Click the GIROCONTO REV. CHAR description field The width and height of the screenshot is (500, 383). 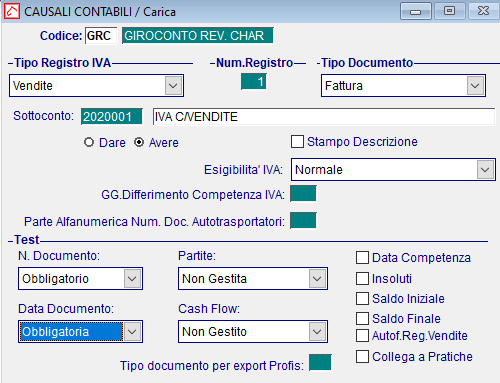(198, 36)
